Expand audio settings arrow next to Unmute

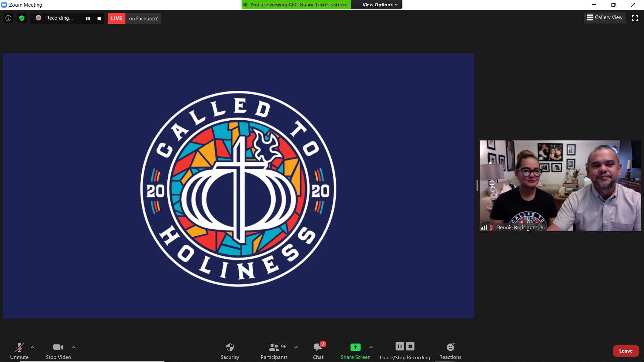coord(33,347)
